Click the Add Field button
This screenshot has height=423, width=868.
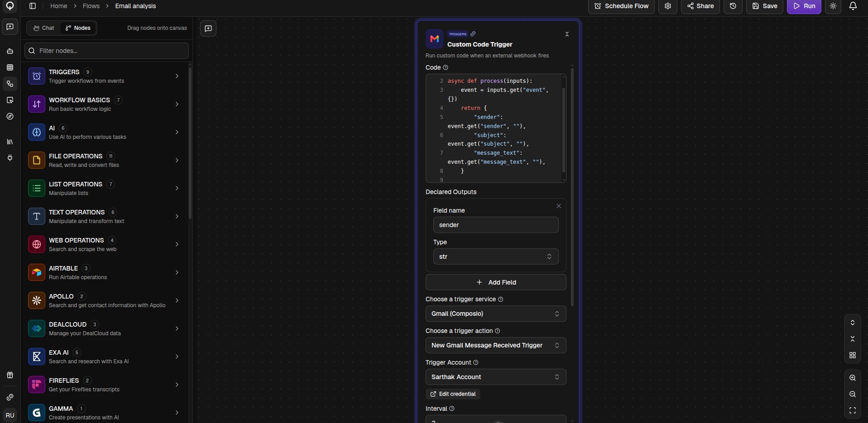pos(496,282)
